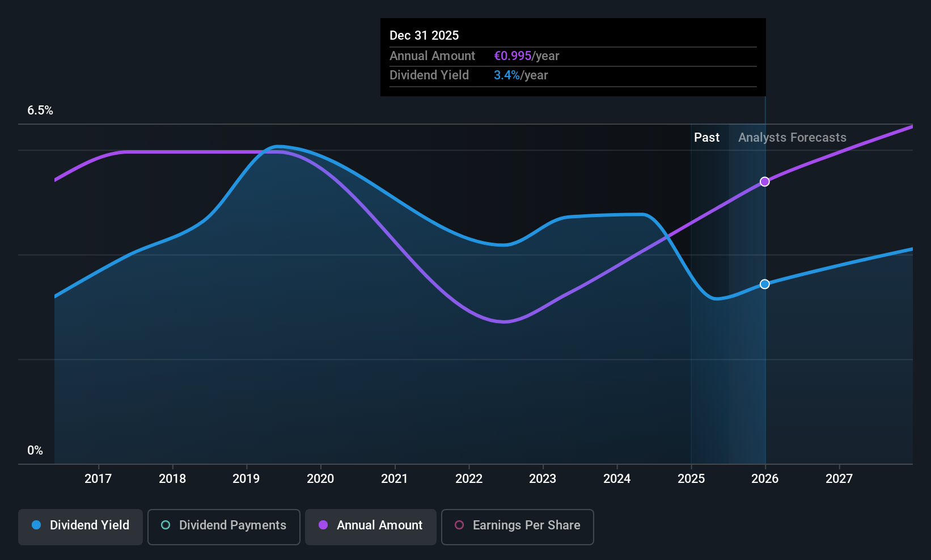Click the purple Annual Amount marker at 2026
The width and height of the screenshot is (931, 560).
765,181
